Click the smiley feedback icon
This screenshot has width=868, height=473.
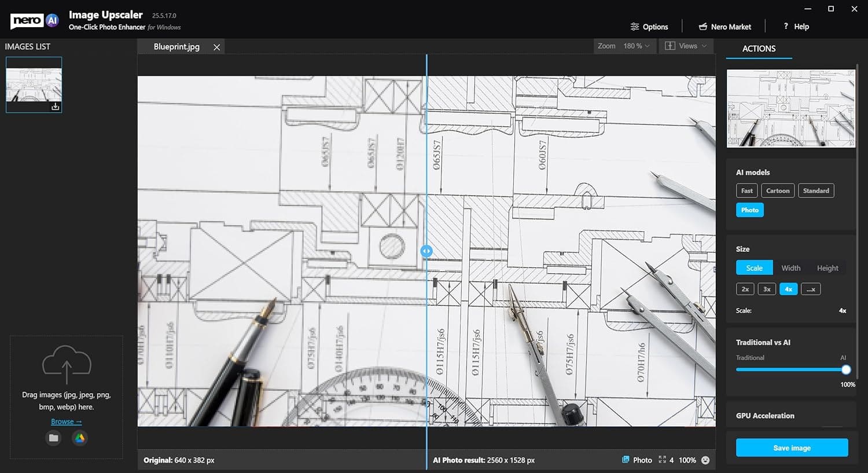pyautogui.click(x=705, y=460)
